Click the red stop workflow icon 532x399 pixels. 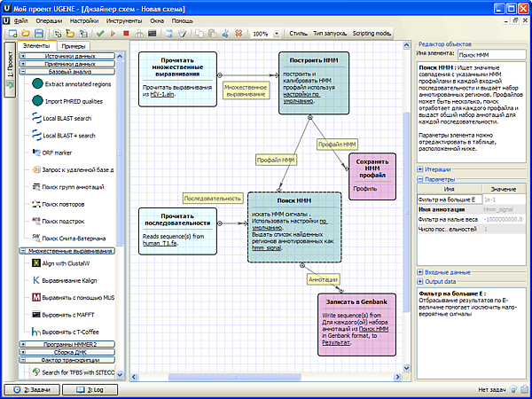click(x=127, y=34)
